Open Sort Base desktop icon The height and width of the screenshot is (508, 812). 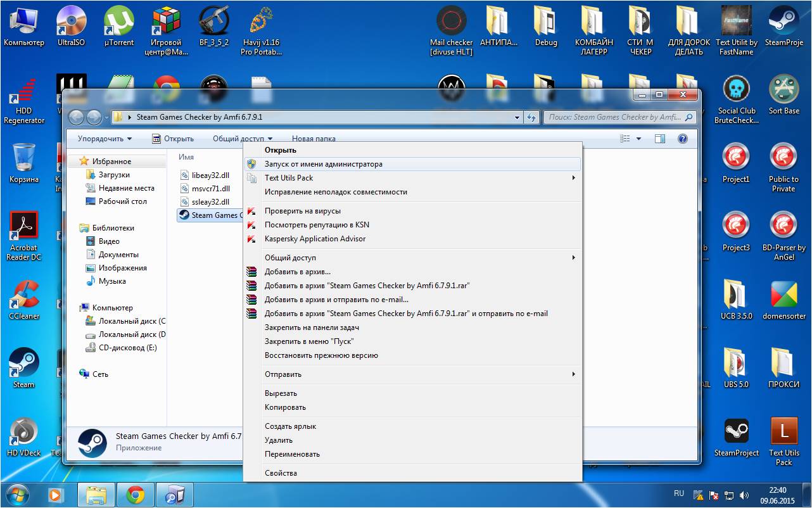[784, 95]
